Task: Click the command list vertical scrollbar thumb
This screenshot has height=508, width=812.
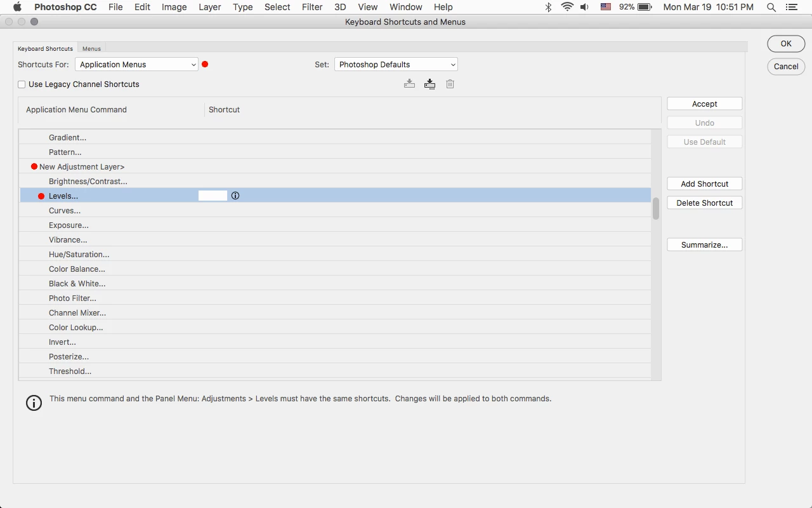Action: [656, 208]
